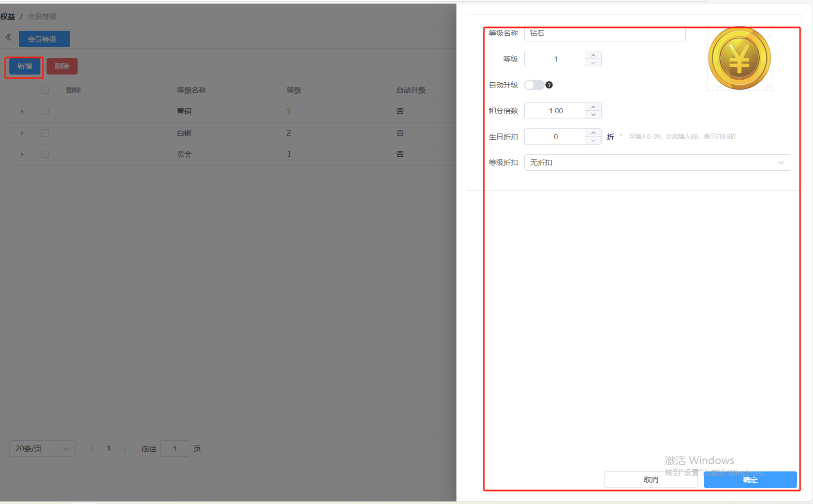Click the gold coin level icon image
813x504 pixels.
pos(739,58)
